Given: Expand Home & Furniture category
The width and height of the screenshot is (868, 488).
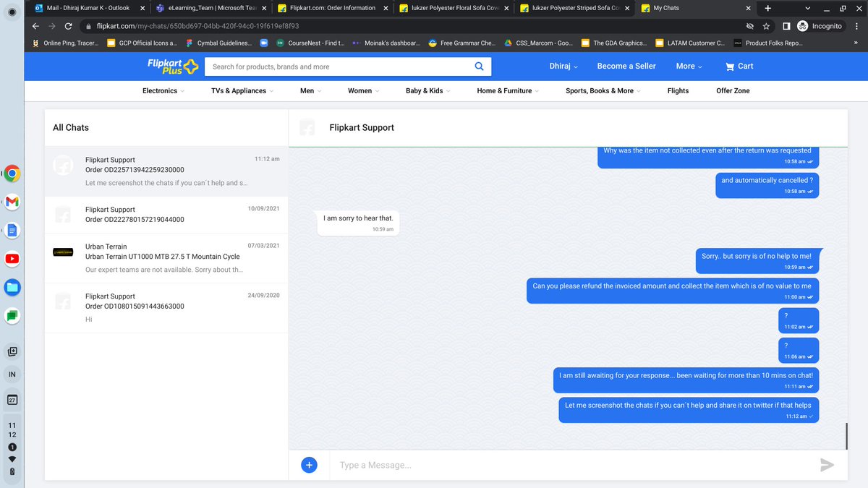Looking at the screenshot, I should 508,91.
